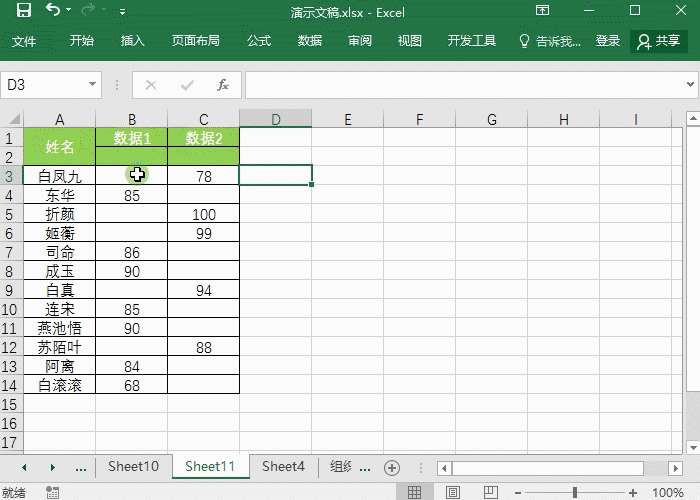Expand the formula bar with the chevron
This screenshot has height=500, width=700.
690,84
